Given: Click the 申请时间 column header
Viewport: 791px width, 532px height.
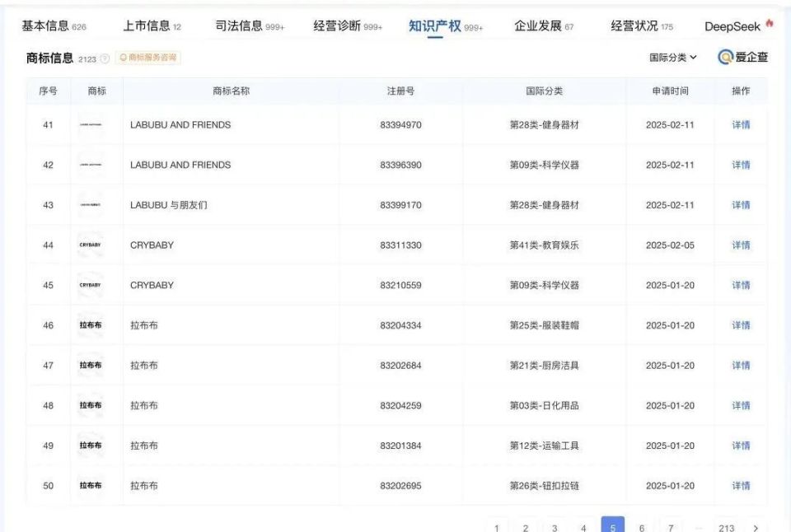Looking at the screenshot, I should [671, 91].
